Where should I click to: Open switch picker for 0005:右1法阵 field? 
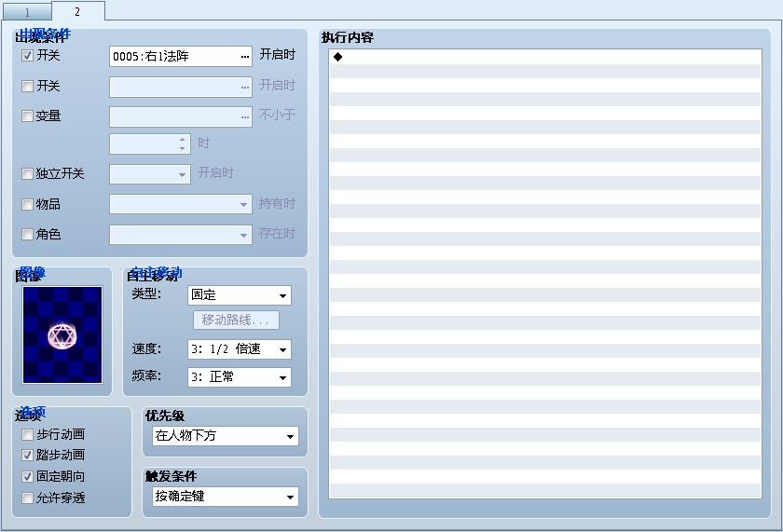click(244, 57)
